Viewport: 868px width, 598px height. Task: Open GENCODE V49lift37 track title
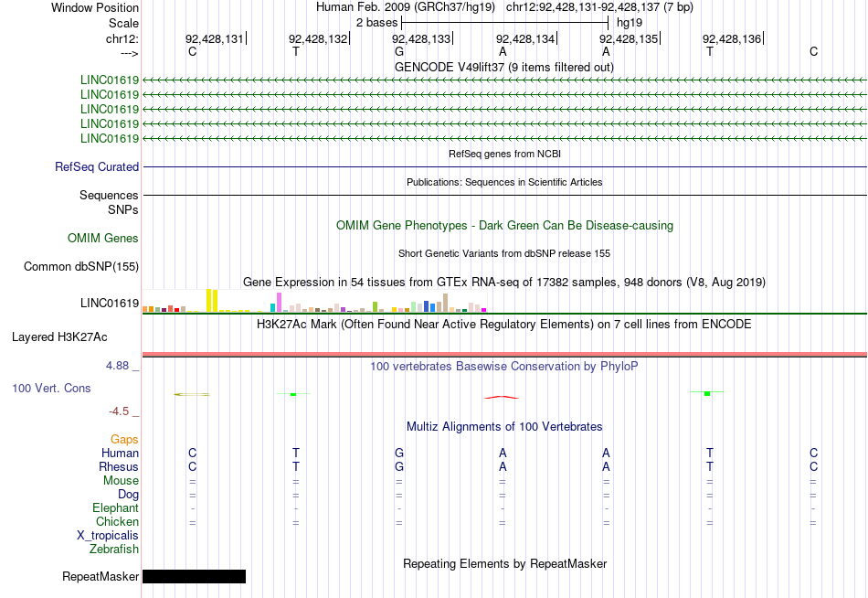coord(504,67)
